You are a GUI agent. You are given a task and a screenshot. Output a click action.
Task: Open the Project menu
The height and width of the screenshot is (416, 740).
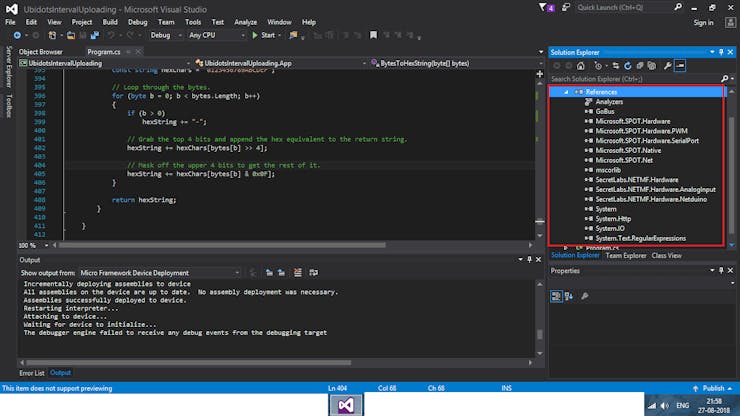pyautogui.click(x=82, y=22)
